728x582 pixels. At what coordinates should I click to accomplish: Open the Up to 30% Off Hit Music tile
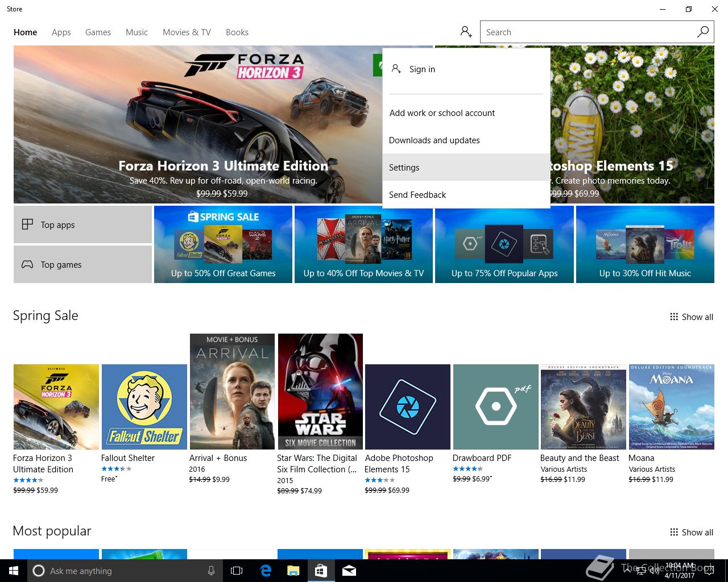[645, 244]
